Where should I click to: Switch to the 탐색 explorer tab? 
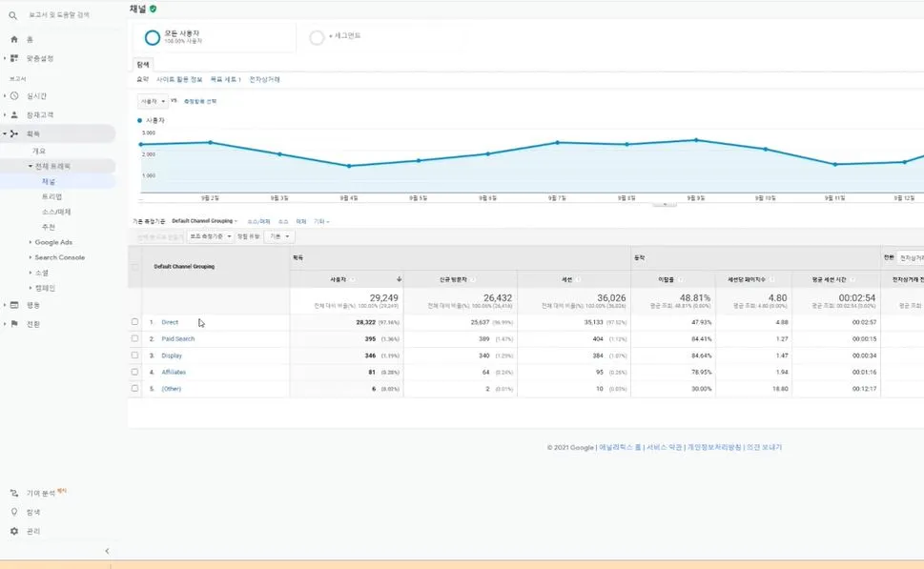143,65
